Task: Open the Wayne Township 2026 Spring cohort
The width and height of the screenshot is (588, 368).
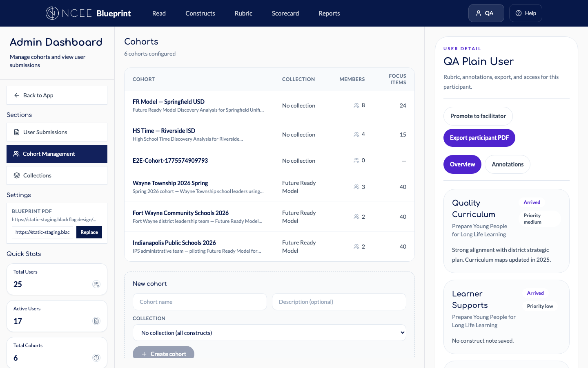Action: [170, 183]
